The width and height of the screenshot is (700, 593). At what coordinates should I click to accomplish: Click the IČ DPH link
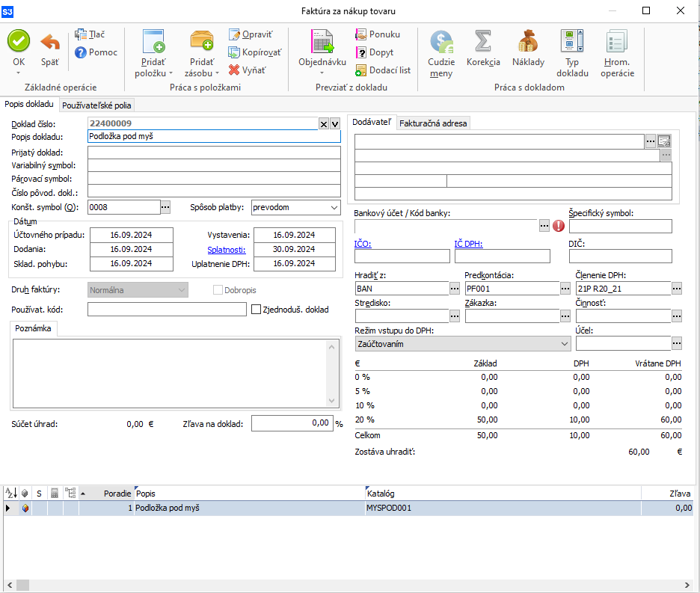[x=467, y=244]
